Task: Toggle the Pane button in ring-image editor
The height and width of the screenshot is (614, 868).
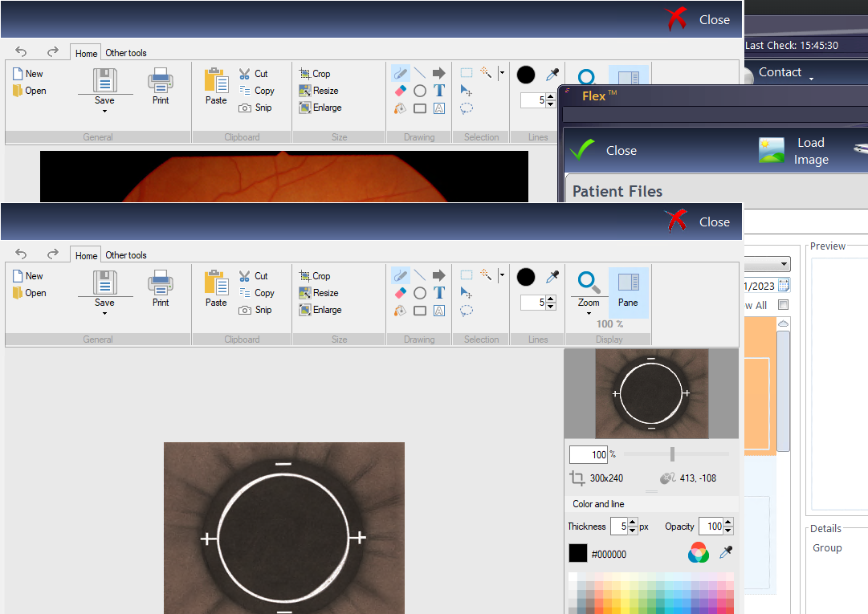Action: 628,292
